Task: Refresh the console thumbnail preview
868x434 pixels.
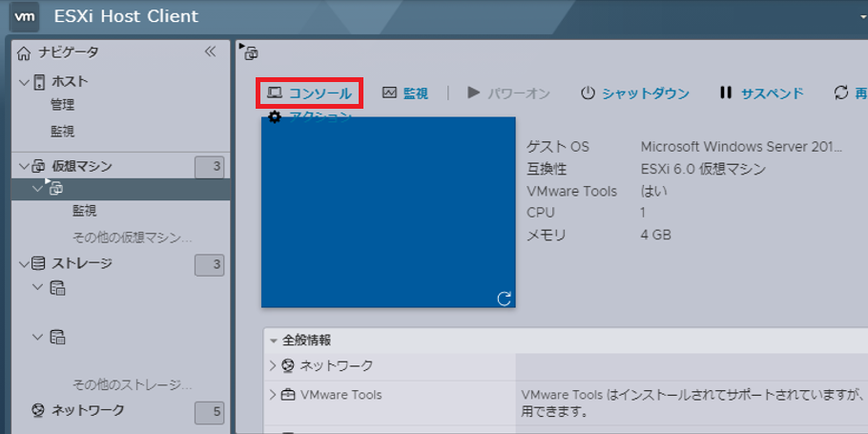Action: (504, 299)
